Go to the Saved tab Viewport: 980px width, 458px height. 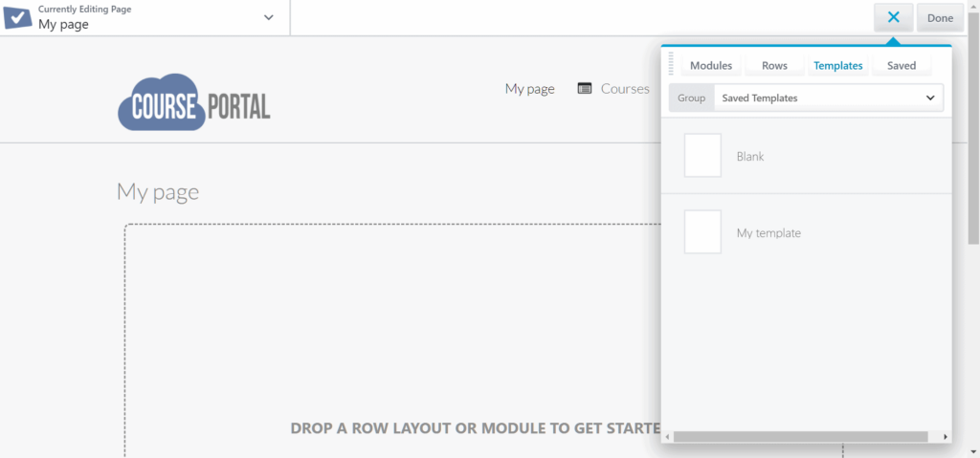tap(902, 66)
